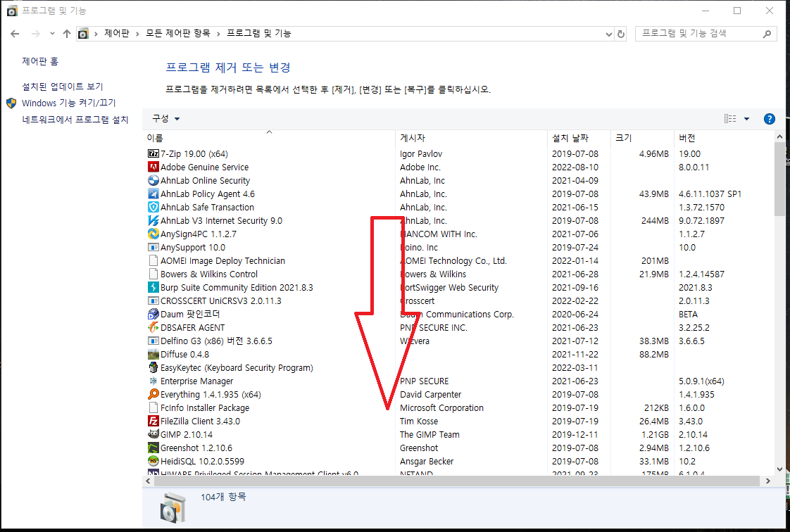790x532 pixels.
Task: Open 모든 제어판 항목 from breadcrumb
Action: coord(179,33)
